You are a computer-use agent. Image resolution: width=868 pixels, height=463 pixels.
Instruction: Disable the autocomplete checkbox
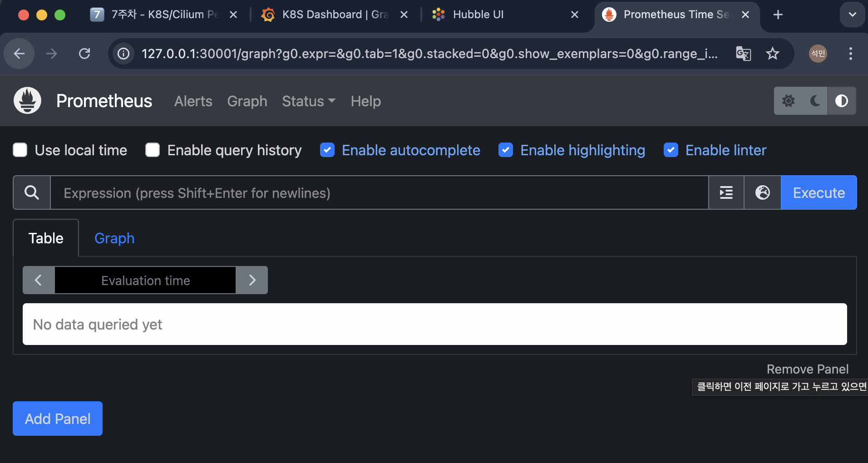327,150
